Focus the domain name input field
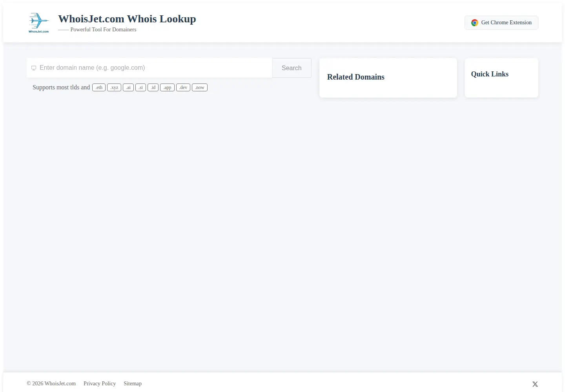 (149, 68)
